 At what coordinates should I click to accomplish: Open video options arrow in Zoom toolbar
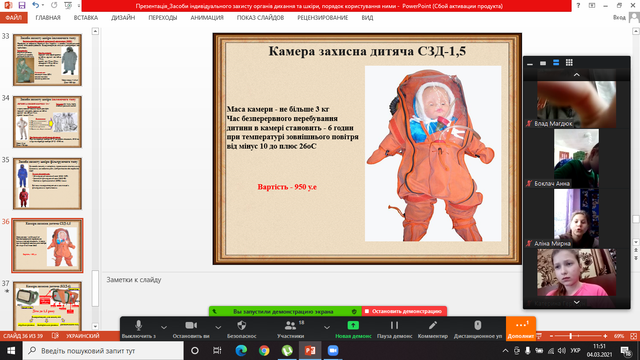(x=218, y=327)
